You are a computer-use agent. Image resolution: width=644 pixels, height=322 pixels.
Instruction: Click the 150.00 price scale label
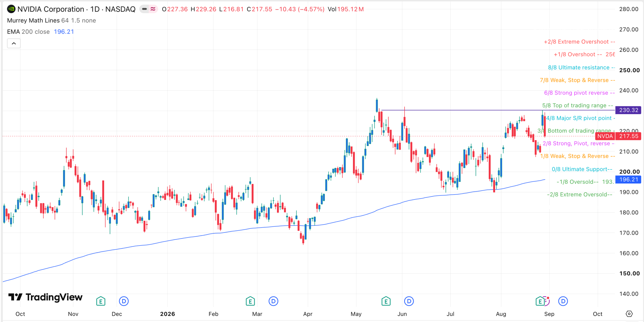click(x=629, y=273)
